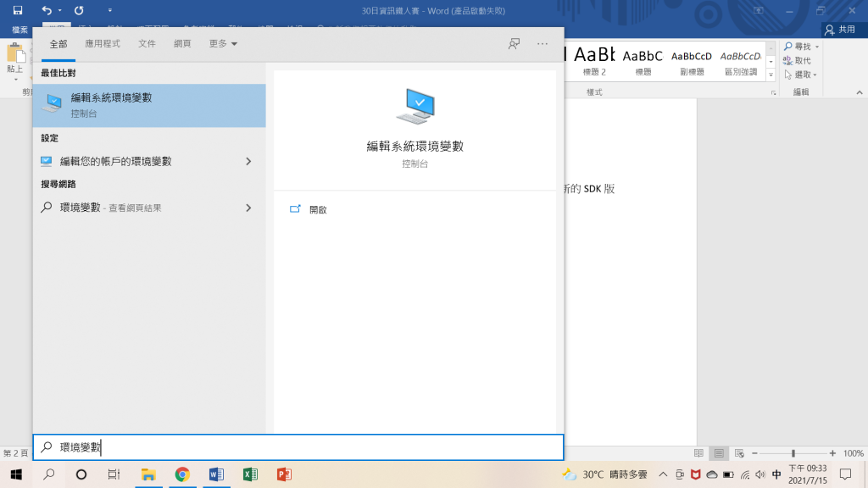This screenshot has width=868, height=488.
Task: Open the 檔案 tab in Word
Action: 20,30
